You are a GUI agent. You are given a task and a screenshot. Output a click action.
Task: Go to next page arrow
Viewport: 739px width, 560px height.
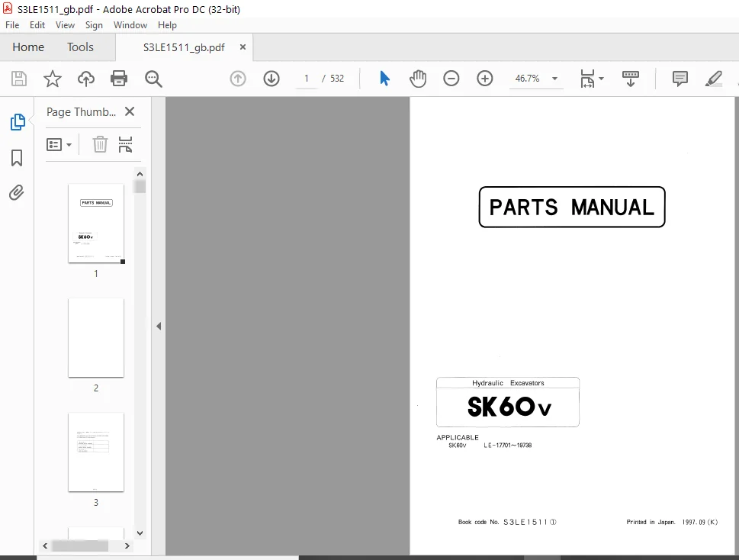272,79
